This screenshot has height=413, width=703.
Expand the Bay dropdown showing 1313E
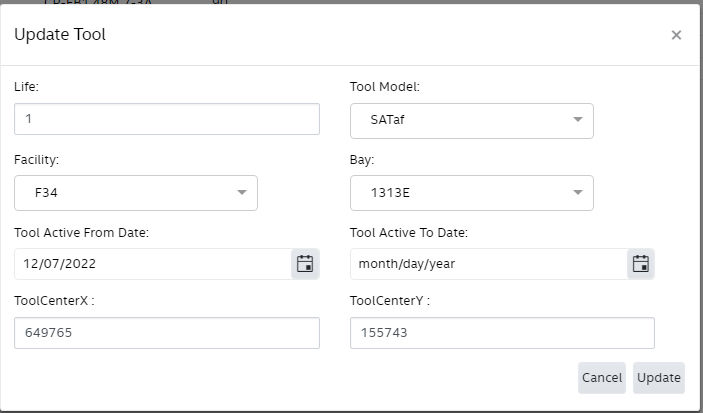point(472,193)
